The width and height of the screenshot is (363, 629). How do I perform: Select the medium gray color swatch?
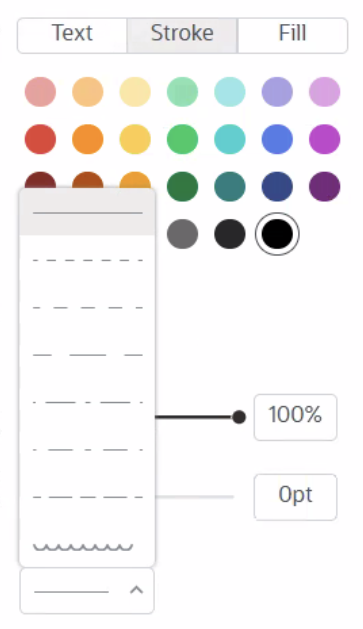[183, 234]
